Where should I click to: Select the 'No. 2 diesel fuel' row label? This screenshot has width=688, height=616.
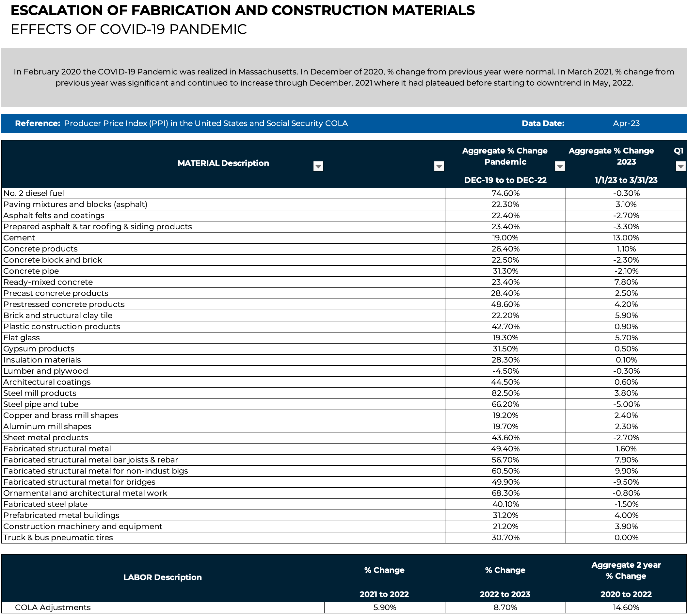34,193
